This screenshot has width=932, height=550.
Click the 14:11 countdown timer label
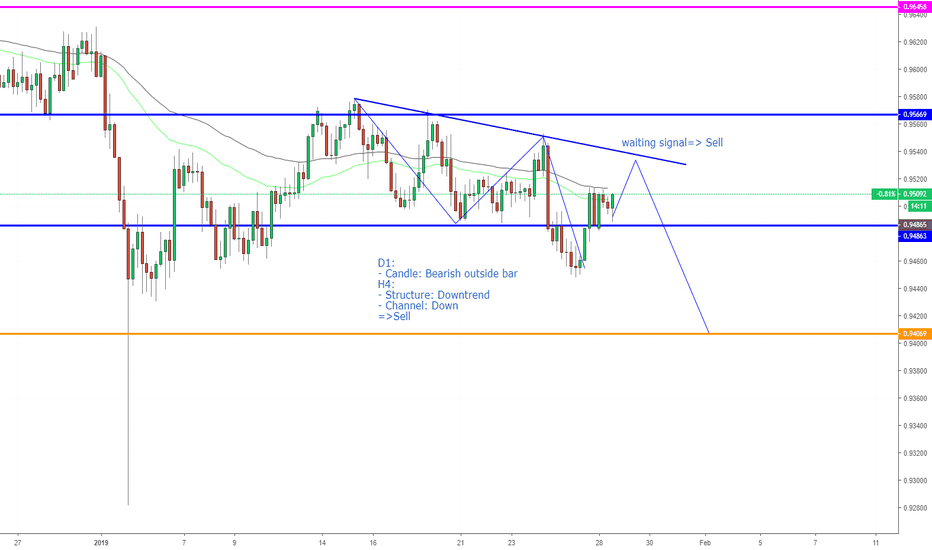[919, 206]
